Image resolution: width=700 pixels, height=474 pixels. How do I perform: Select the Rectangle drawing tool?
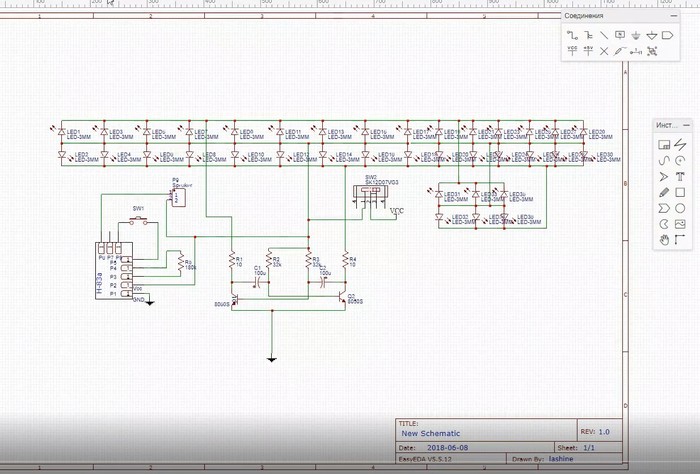pos(680,192)
